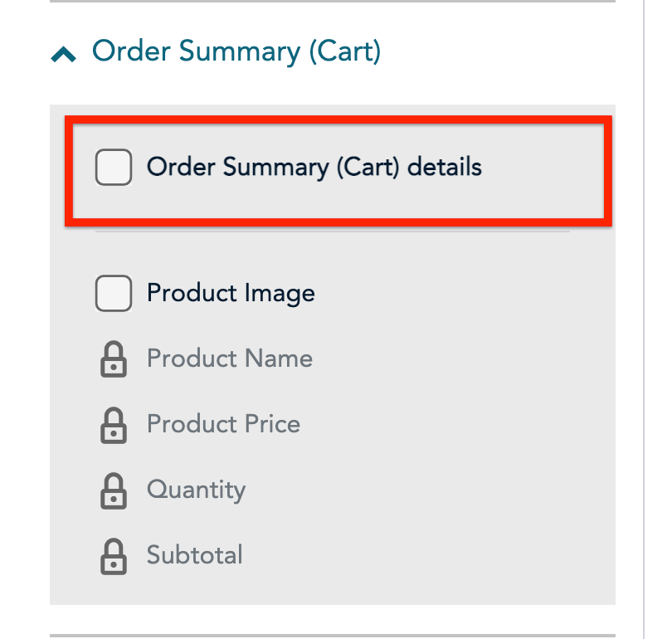Click the Subtotal label text
This screenshot has width=672, height=639.
(195, 555)
